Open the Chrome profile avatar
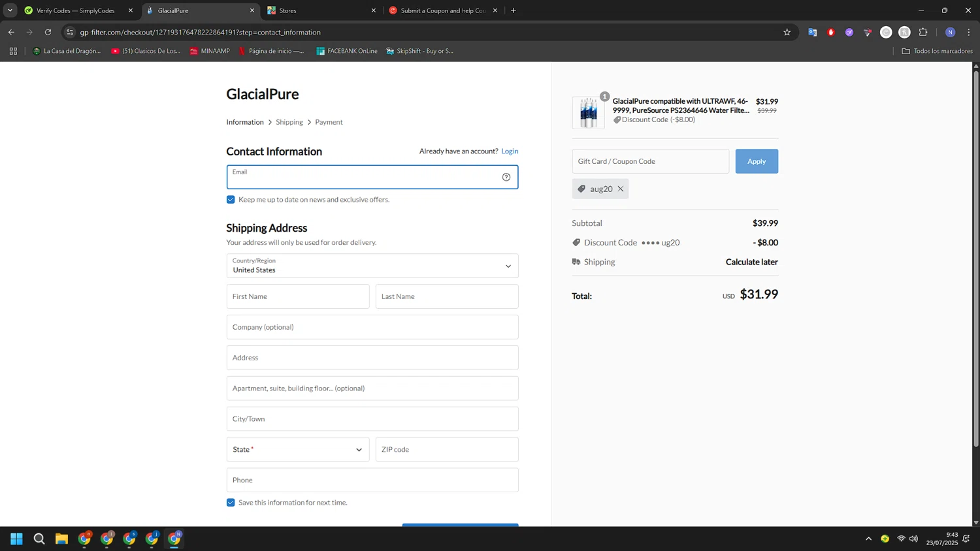Viewport: 980px width, 551px height. pyautogui.click(x=951, y=32)
